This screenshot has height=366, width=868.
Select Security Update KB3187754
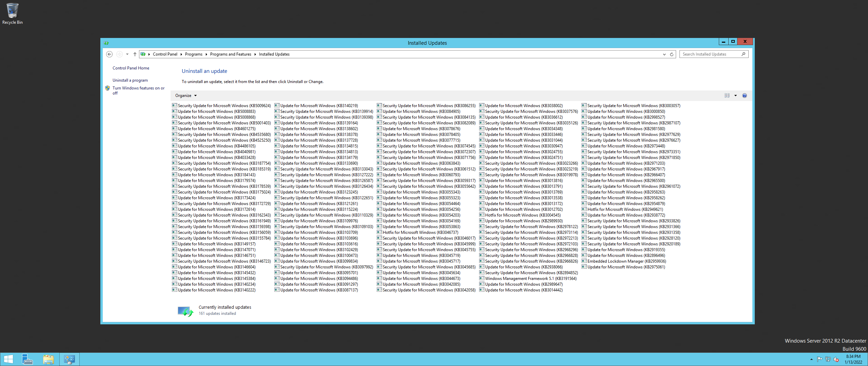[222, 163]
